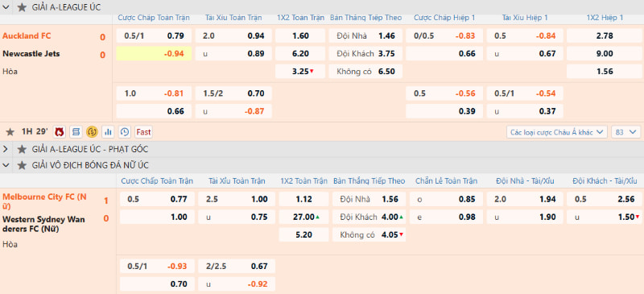
Task: Click the gold coin cash-out icon
Action: coord(92,132)
